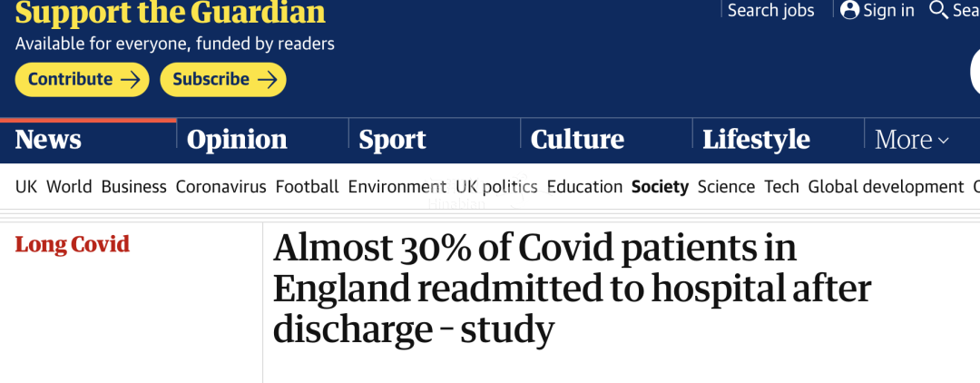Click the search magnifier icon
This screenshot has width=980, height=383.
(x=939, y=10)
